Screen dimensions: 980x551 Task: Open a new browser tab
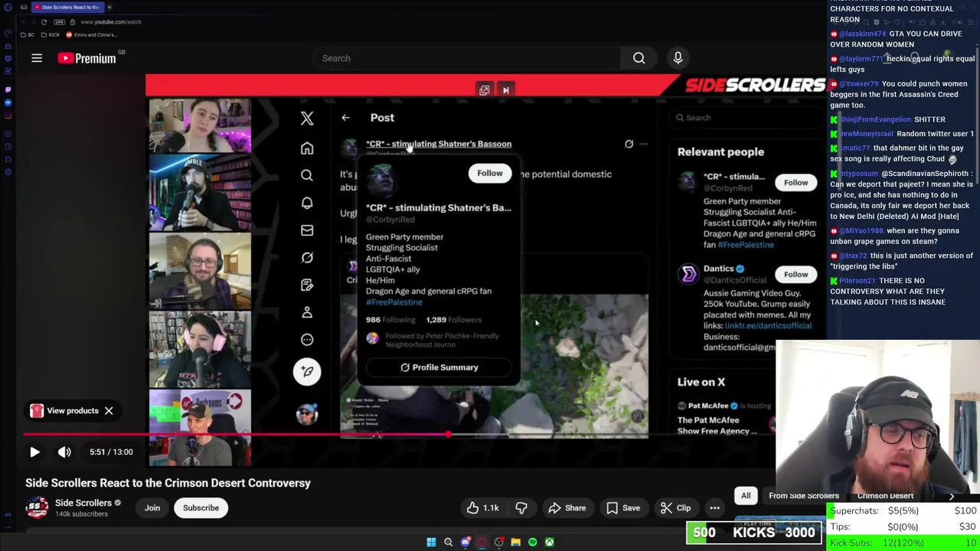pos(109,7)
